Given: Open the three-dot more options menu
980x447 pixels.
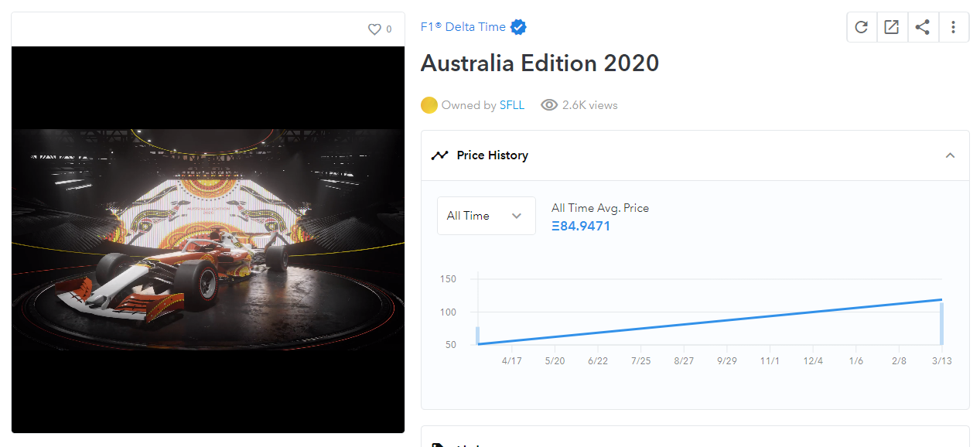Looking at the screenshot, I should [x=953, y=27].
